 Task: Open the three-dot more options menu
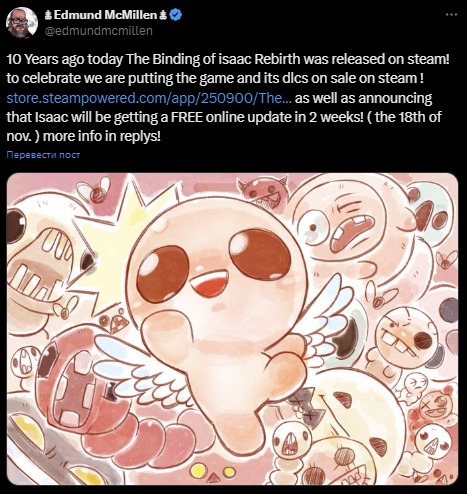451,14
